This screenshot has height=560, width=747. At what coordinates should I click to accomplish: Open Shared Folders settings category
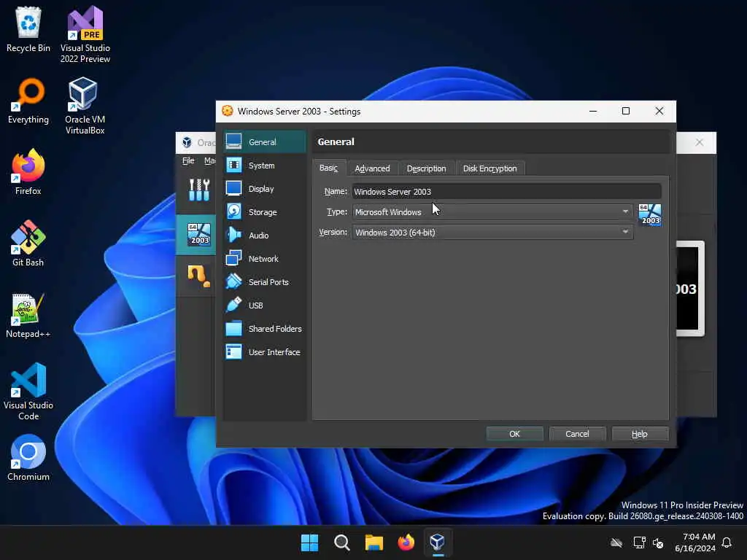coord(264,329)
